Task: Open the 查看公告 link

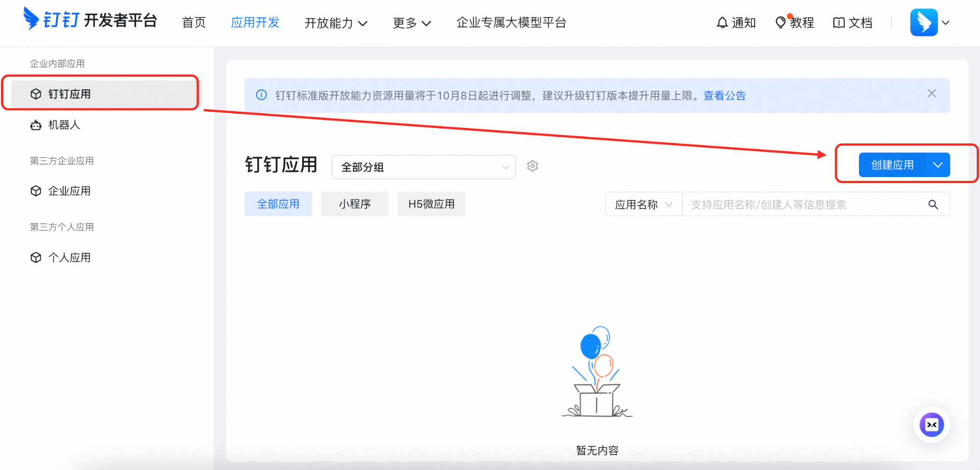Action: click(725, 95)
